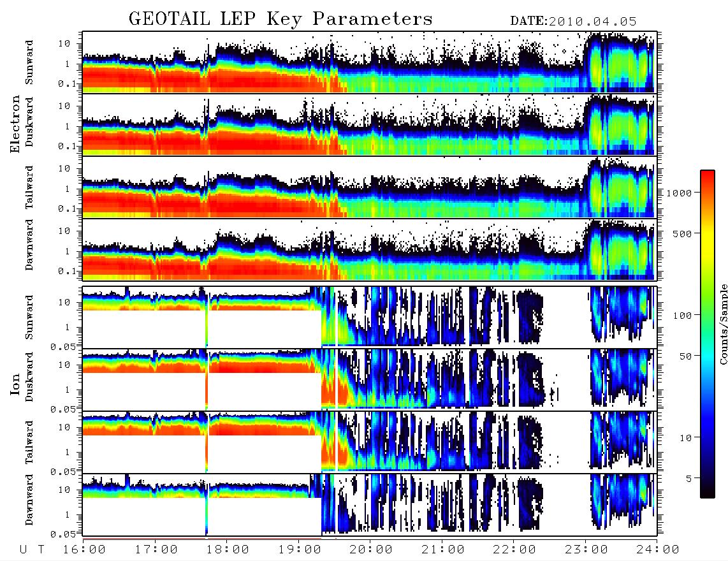Screen dimensions: 728x561
Task: Click the 16:00 time tick label
Action: [85, 550]
